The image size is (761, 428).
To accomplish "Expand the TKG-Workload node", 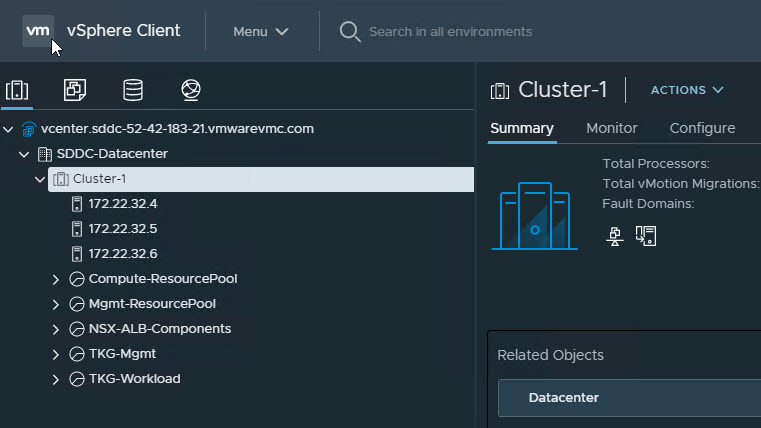I will point(56,379).
